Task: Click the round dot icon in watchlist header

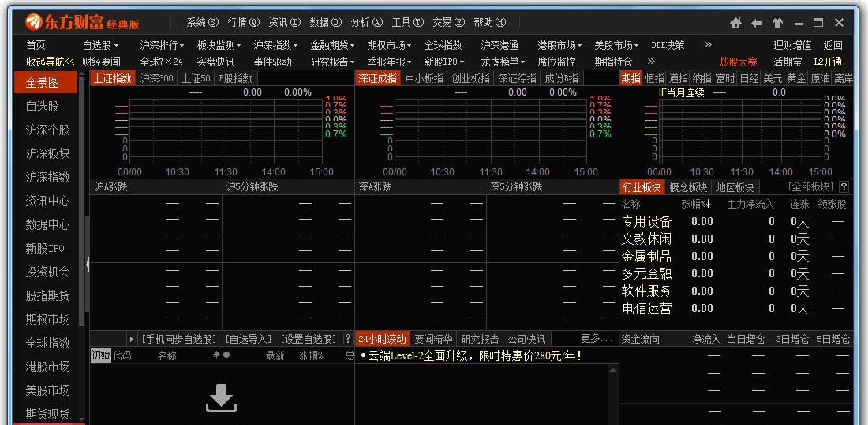Action: pos(226,355)
